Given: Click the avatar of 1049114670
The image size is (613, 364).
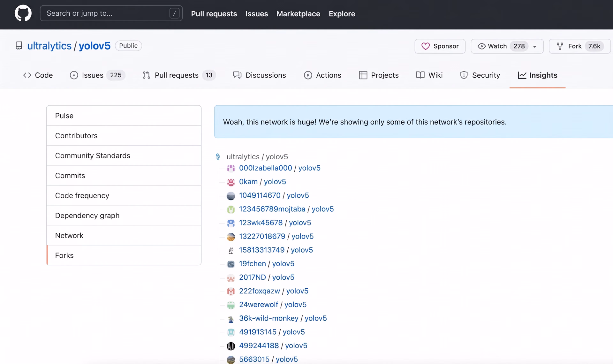Looking at the screenshot, I should pyautogui.click(x=231, y=195).
